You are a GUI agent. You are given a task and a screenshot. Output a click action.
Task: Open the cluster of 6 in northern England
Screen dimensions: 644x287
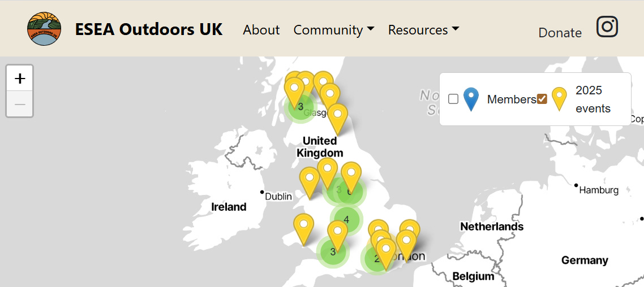point(350,192)
